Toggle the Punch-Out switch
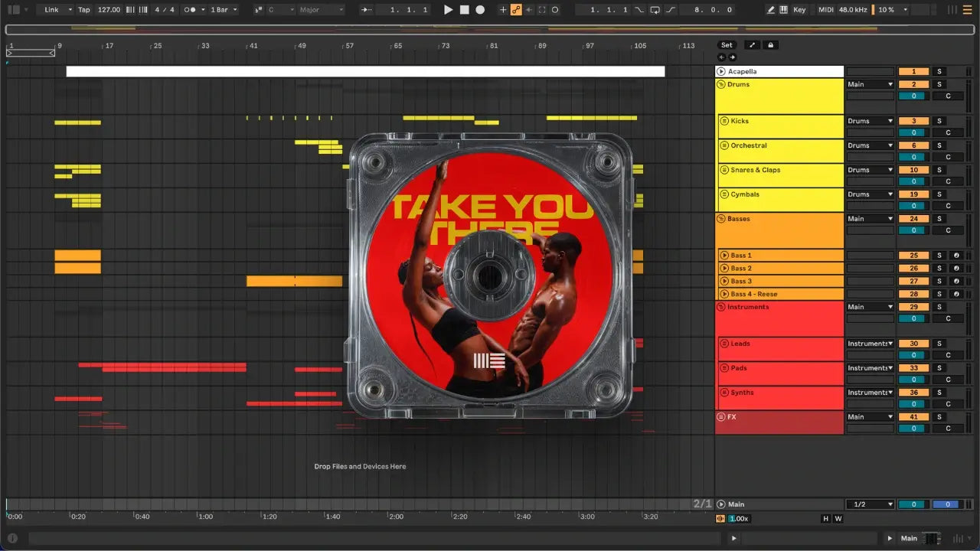The image size is (980, 551). coord(671,10)
